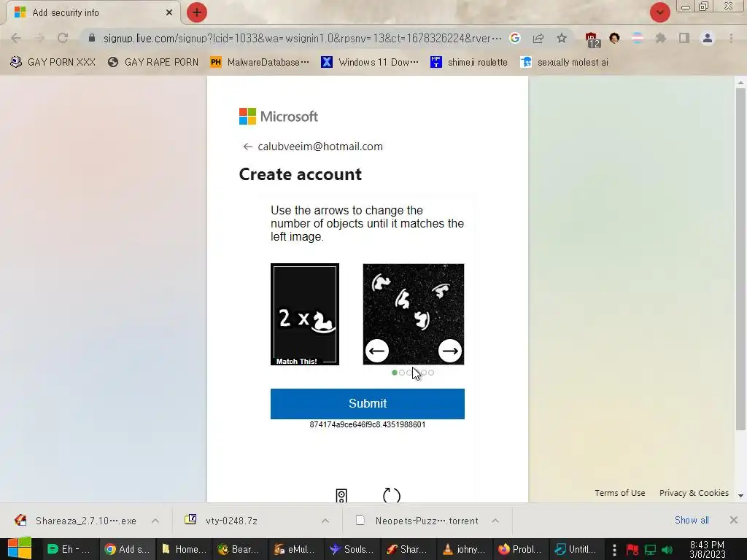Switch to Souls… taskbar app
Image resolution: width=747 pixels, height=560 pixels.
352,549
